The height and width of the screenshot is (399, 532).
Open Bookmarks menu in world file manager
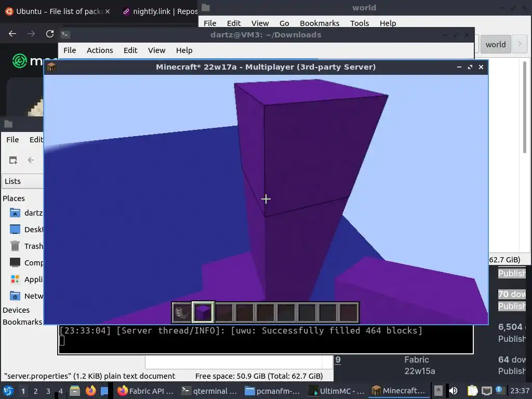320,23
